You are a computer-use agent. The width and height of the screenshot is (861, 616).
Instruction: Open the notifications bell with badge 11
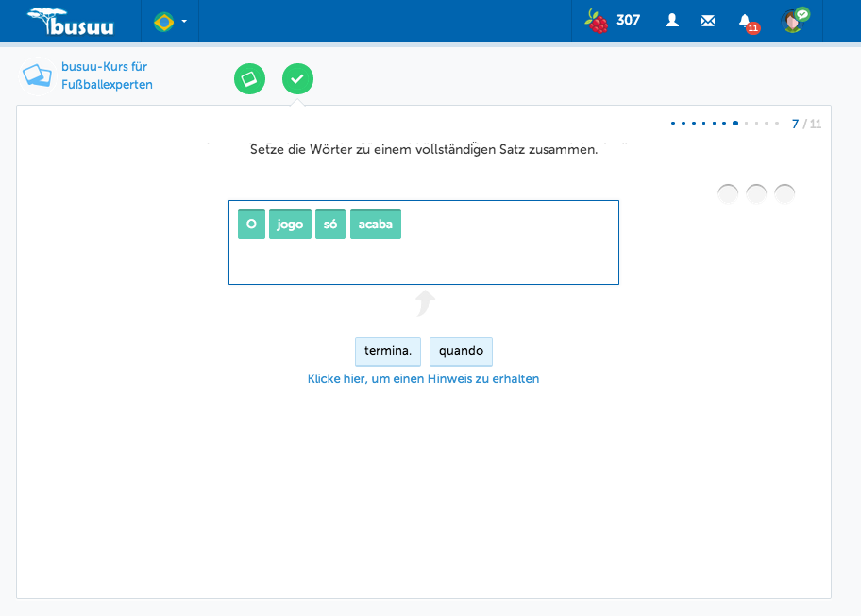(749, 23)
